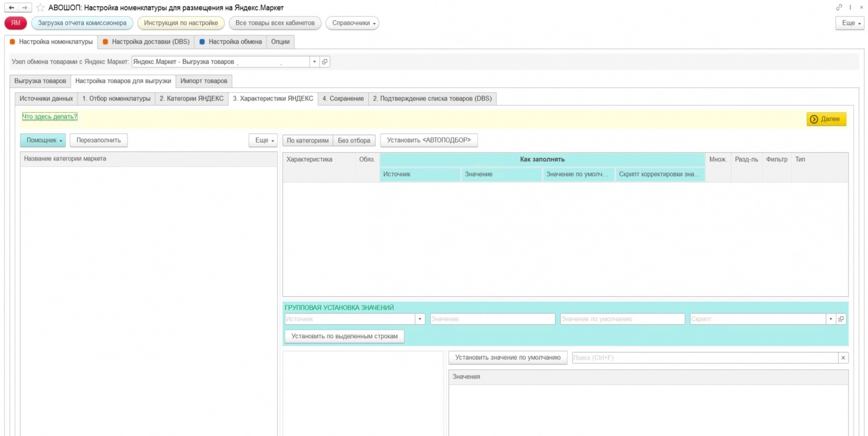The image size is (868, 436).
Task: Toggle the Без отбора filter
Action: [354, 140]
